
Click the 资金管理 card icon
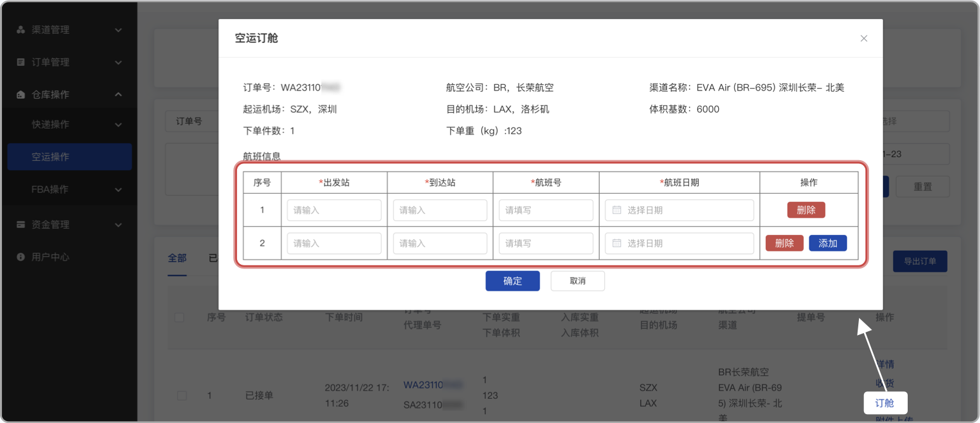click(20, 225)
